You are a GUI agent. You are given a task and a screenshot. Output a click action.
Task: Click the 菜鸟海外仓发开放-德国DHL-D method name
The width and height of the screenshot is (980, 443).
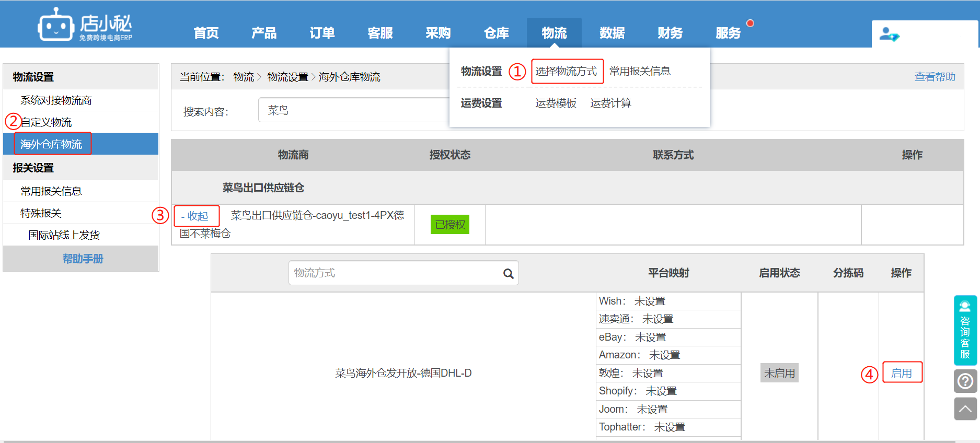403,373
